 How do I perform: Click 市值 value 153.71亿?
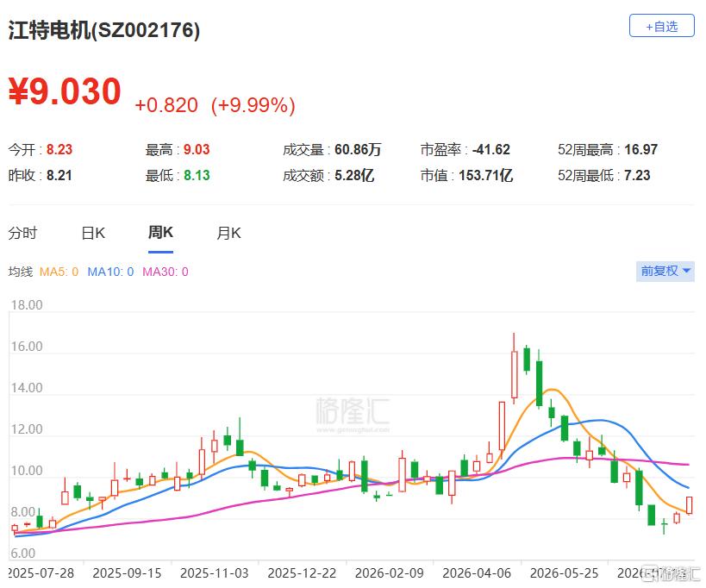click(x=486, y=175)
